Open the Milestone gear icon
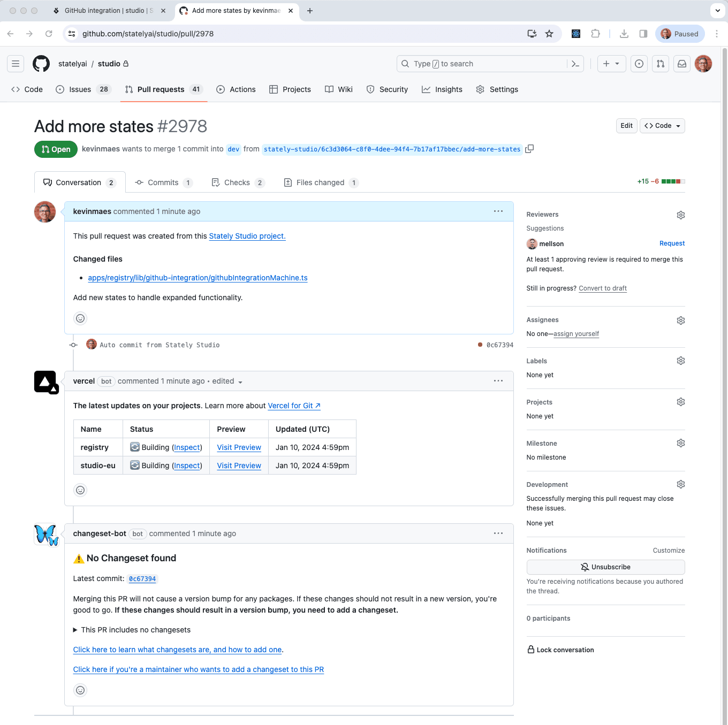The width and height of the screenshot is (728, 725). pyautogui.click(x=680, y=442)
